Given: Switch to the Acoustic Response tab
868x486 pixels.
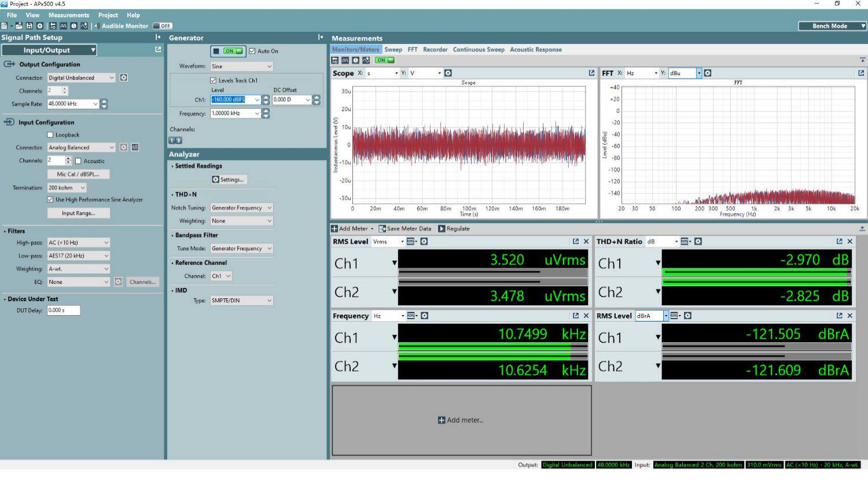Looking at the screenshot, I should point(536,50).
